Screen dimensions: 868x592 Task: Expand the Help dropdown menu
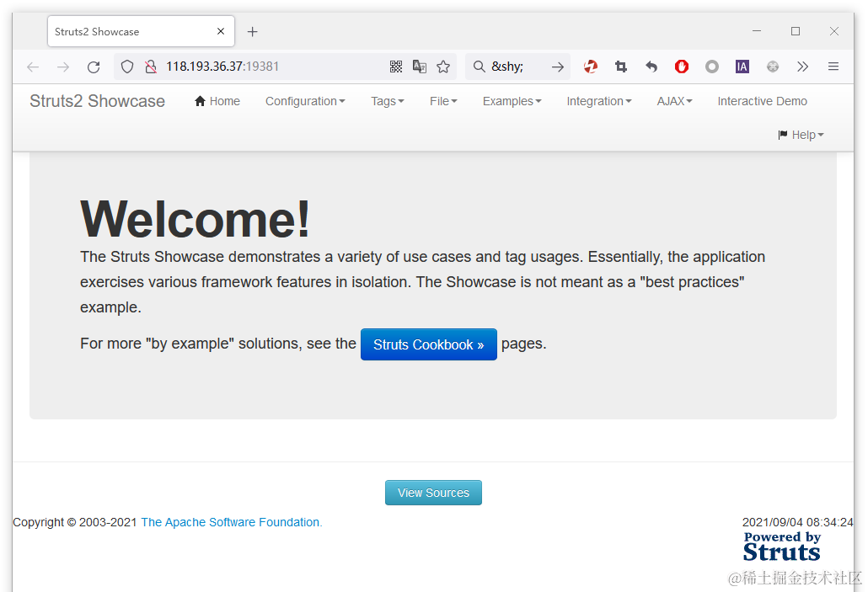click(x=801, y=135)
